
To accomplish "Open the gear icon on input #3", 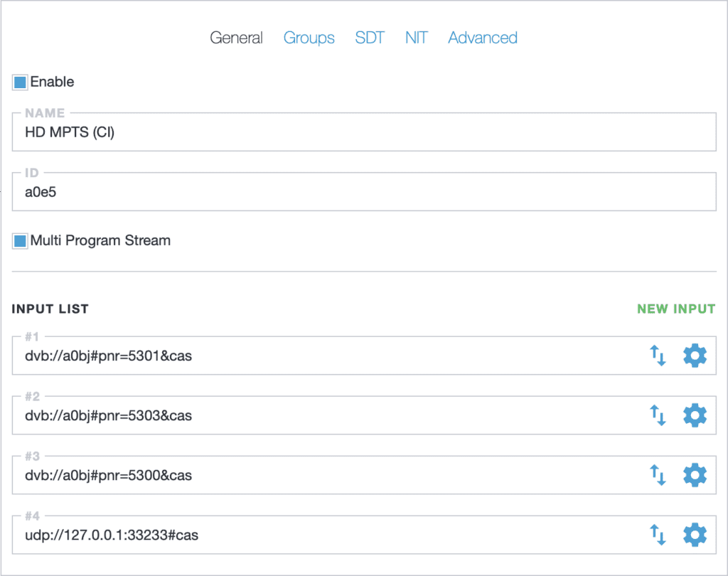I will [695, 475].
